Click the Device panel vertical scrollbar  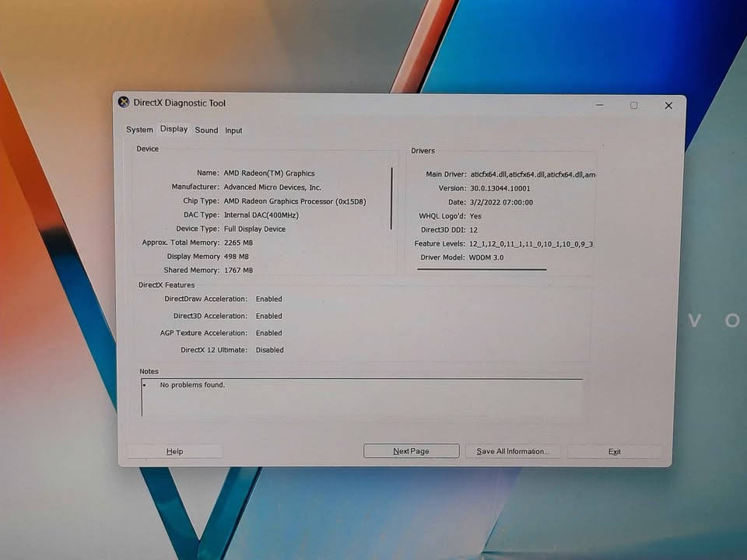click(x=391, y=198)
